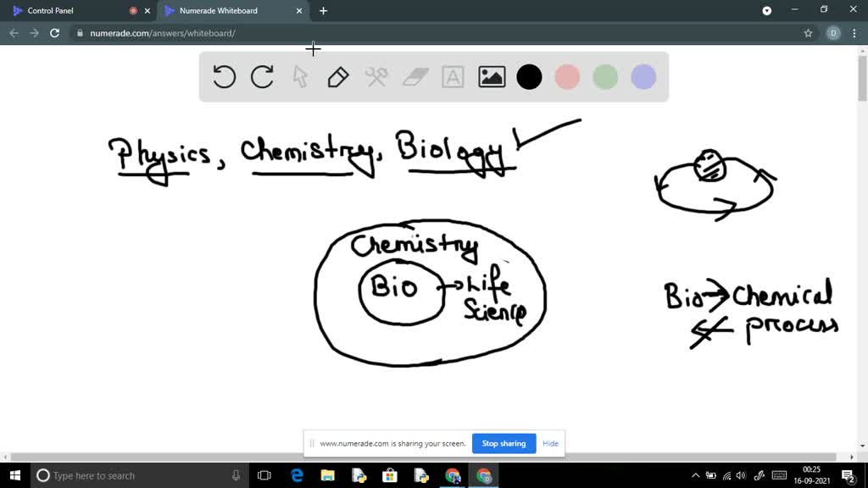The width and height of the screenshot is (868, 488).
Task: Select the scissors cut tool
Action: (376, 76)
